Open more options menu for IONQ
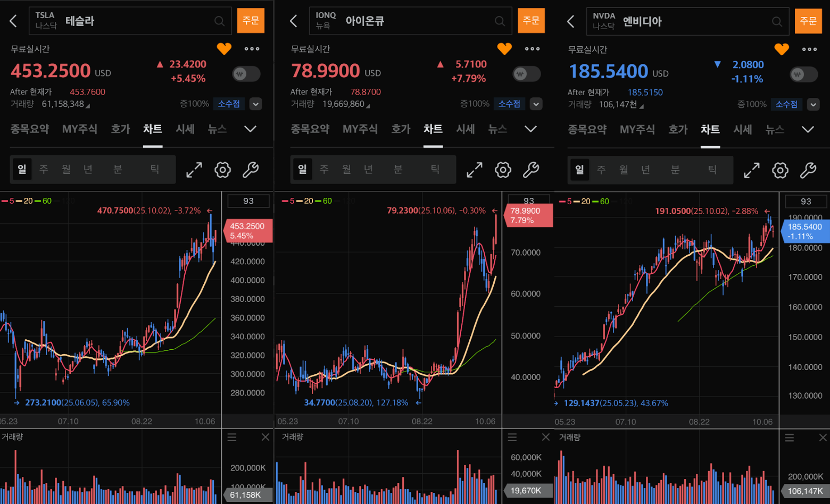This screenshot has height=504, width=830. point(532,49)
